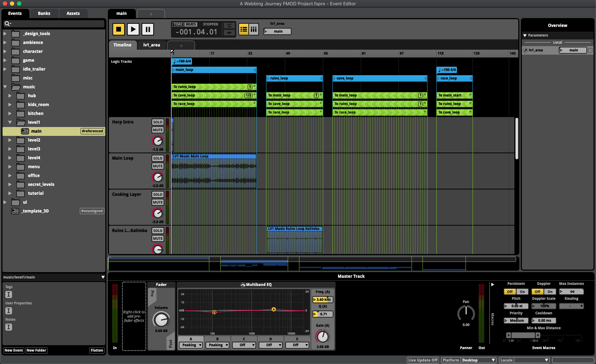Image resolution: width=596 pixels, height=364 pixels.
Task: Click the tempo marker 100 4/4
Action: (x=182, y=61)
